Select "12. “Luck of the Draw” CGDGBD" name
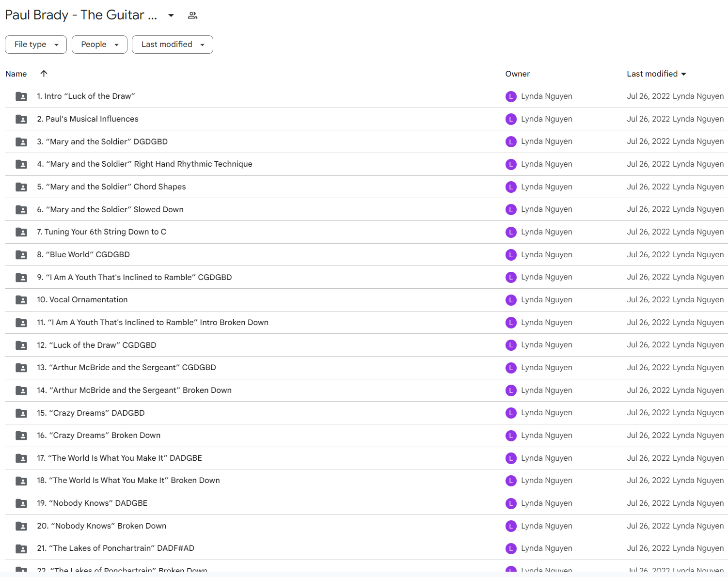 96,345
